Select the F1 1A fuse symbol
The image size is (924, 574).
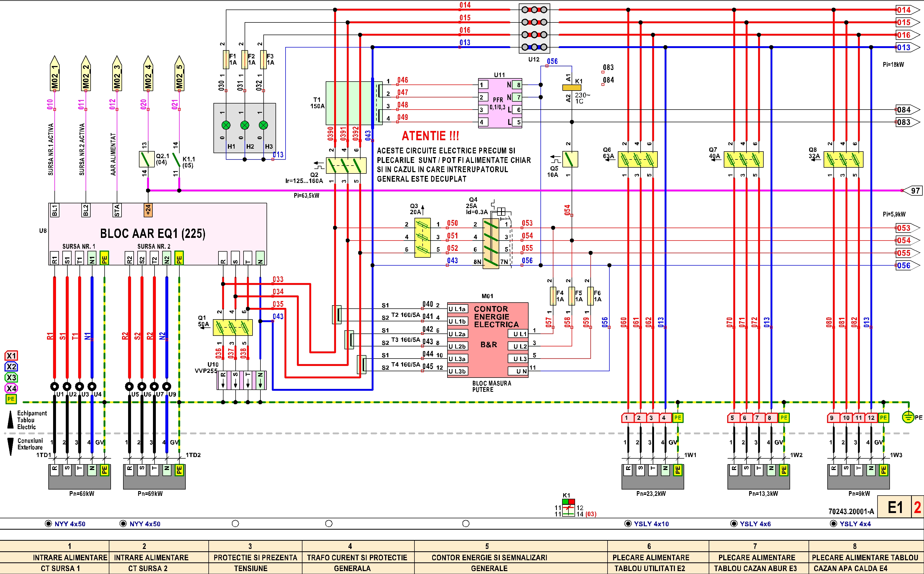(x=226, y=60)
